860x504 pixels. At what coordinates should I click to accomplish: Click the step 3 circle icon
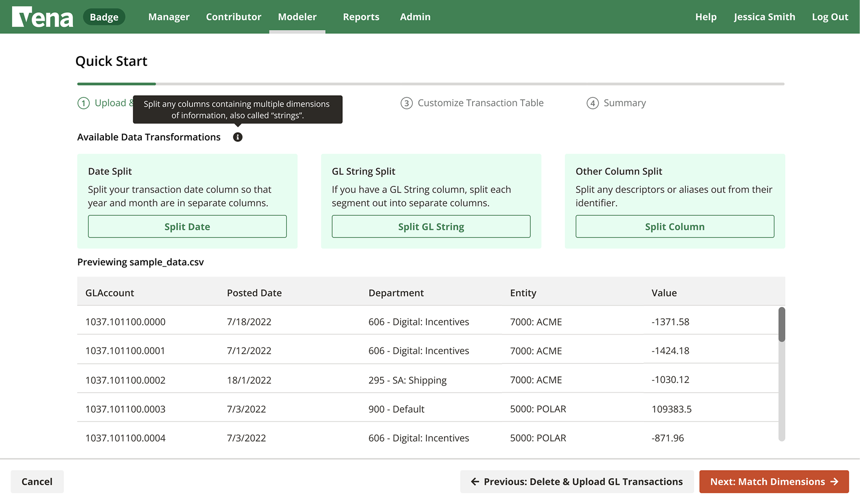pos(406,103)
